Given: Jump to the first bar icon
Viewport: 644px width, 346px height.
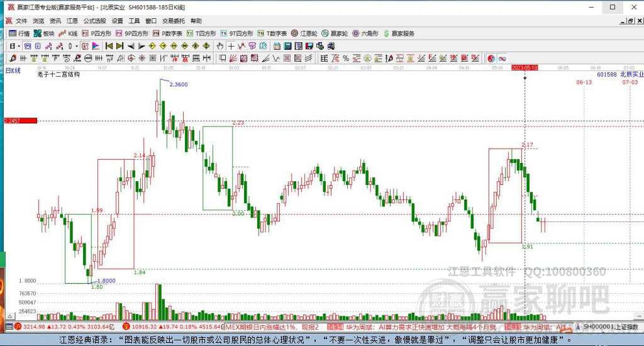Looking at the screenshot, I should pyautogui.click(x=109, y=46).
